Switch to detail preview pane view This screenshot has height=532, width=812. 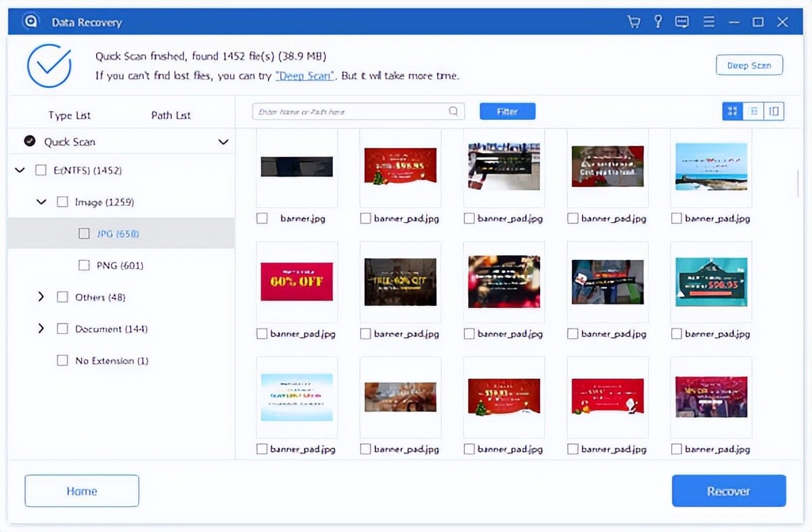pyautogui.click(x=774, y=112)
